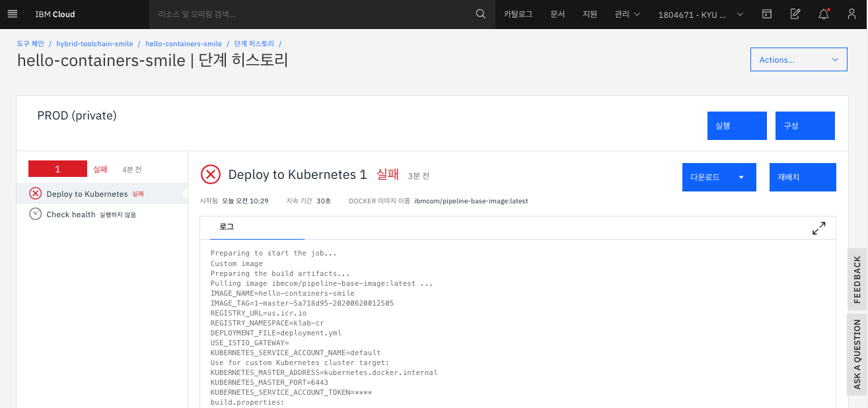Click the 4분 전 timestamp beside run badge
This screenshot has width=868, height=408.
point(131,170)
